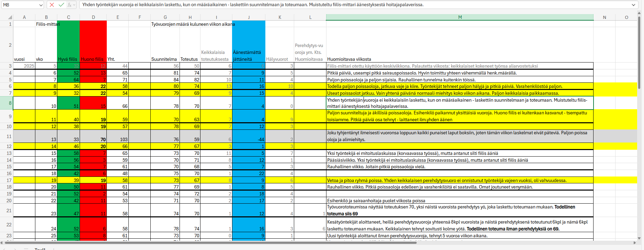Viewport: 644px width, 250px height.
Task: Click the vertical scrollbar down arrow
Action: [x=639, y=238]
